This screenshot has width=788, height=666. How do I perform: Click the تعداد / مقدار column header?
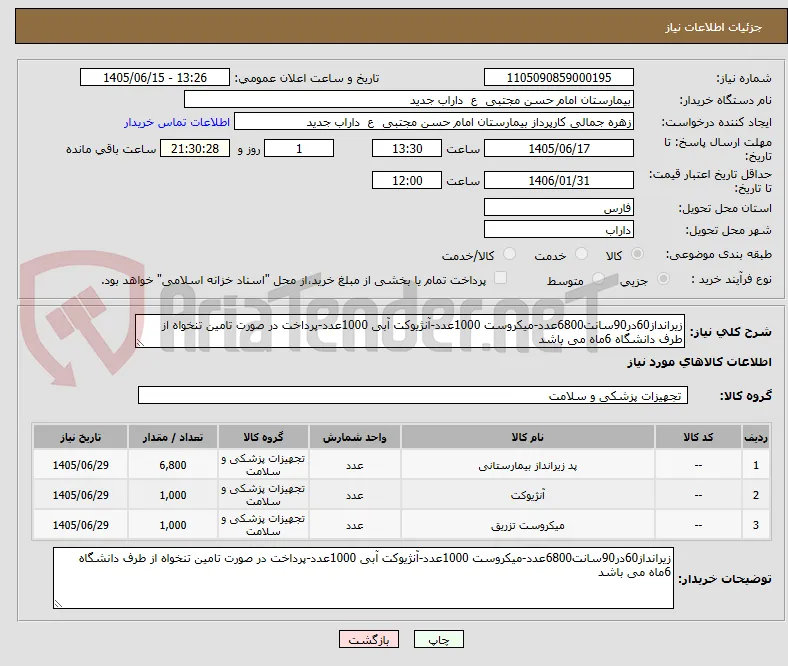coord(173,437)
